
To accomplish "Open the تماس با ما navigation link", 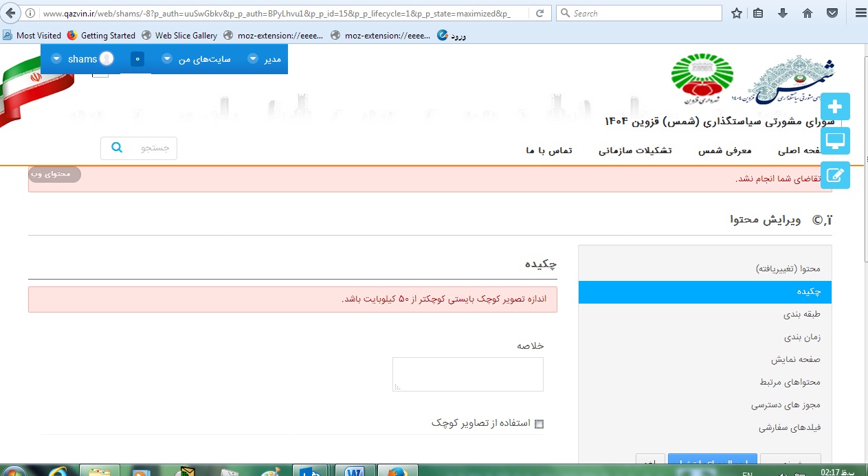I will coord(549,150).
